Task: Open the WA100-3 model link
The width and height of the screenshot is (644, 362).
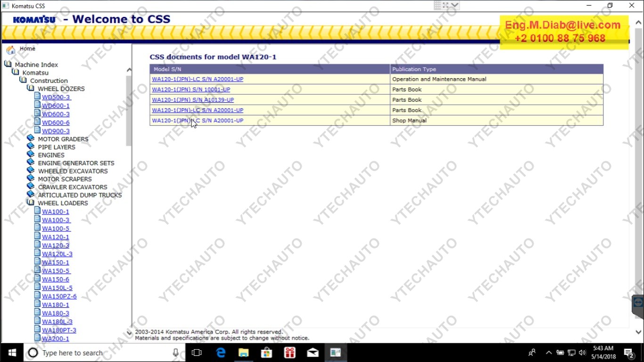Action: point(56,220)
